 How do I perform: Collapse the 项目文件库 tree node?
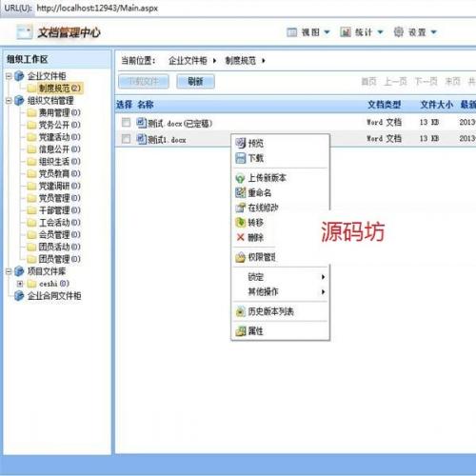point(9,271)
